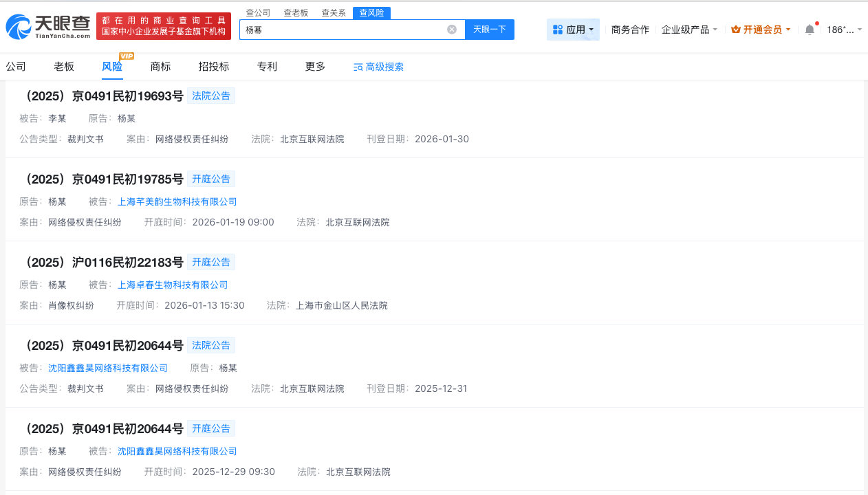The image size is (868, 495).
Task: Open the 招投标 tab
Action: pos(213,67)
